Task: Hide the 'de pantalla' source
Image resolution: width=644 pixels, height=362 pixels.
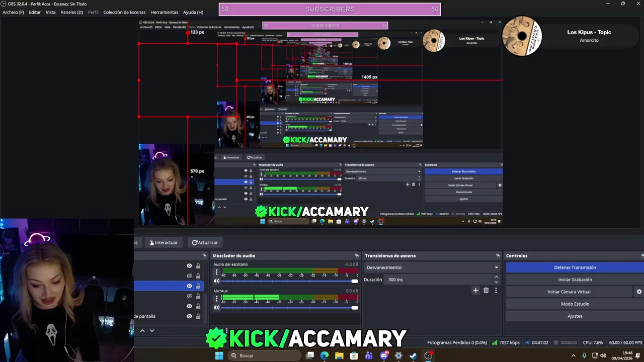Action: [x=189, y=316]
